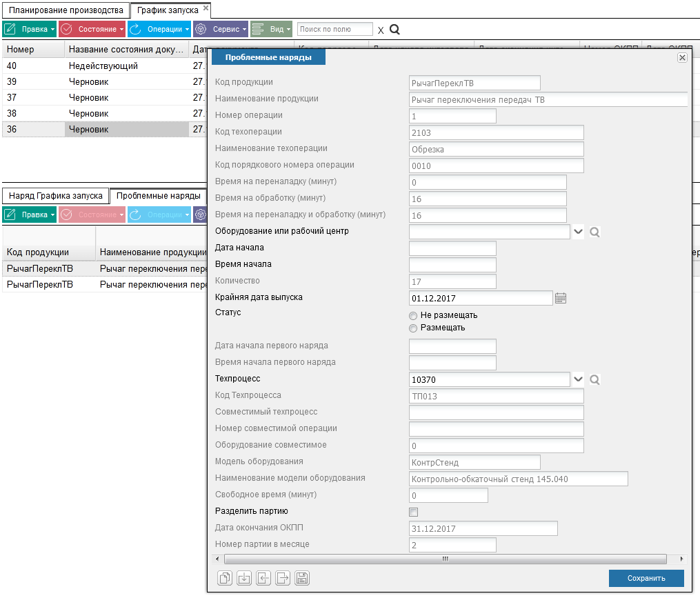Click the save floppy disk icon
The width and height of the screenshot is (700, 598).
pyautogui.click(x=302, y=579)
